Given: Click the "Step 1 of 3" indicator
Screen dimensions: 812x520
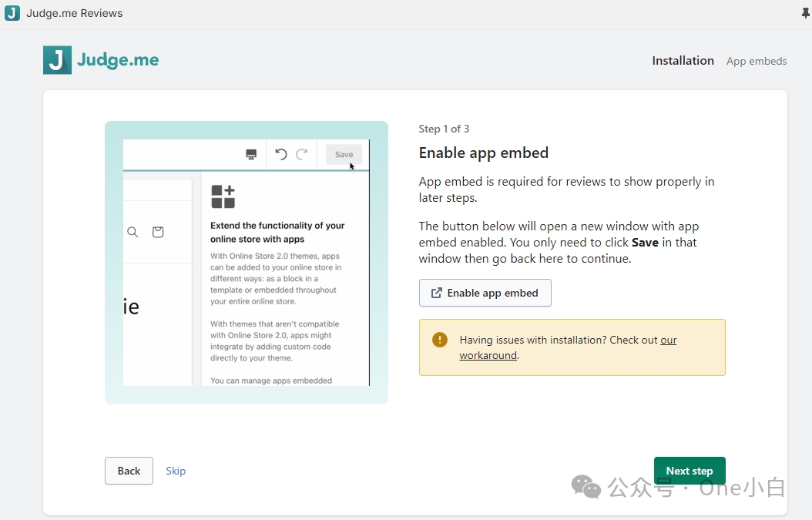Looking at the screenshot, I should coord(444,129).
